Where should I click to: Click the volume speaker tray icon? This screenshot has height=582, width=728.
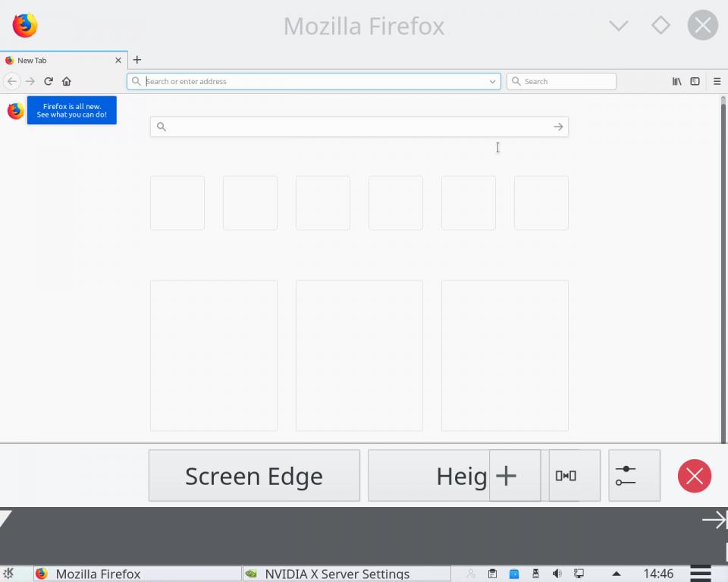coord(557,574)
